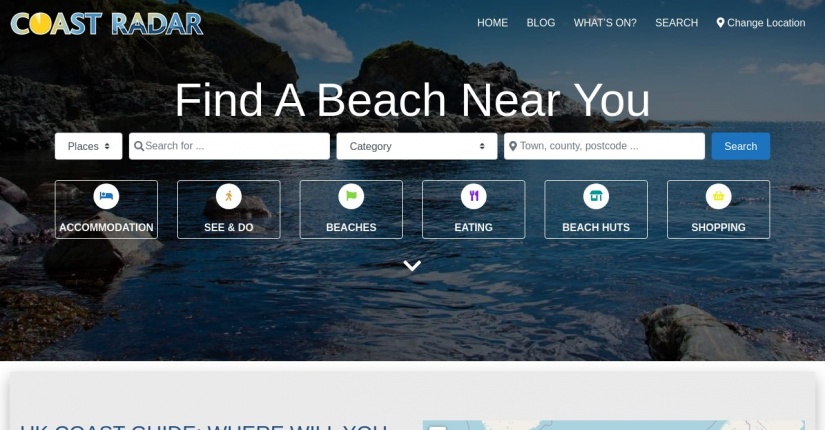
Task: Click the magnifier icon in the Search for field
Action: 139,146
